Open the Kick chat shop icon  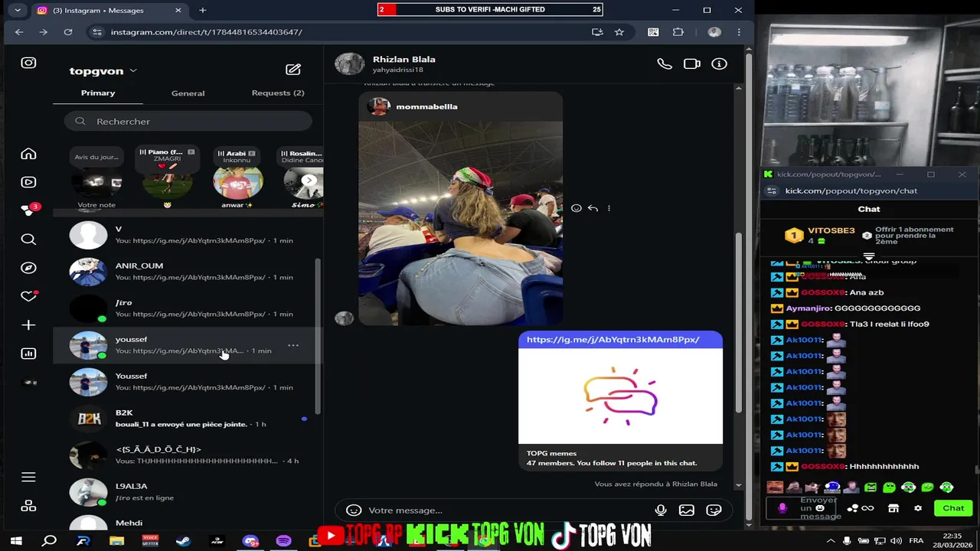[x=893, y=508]
